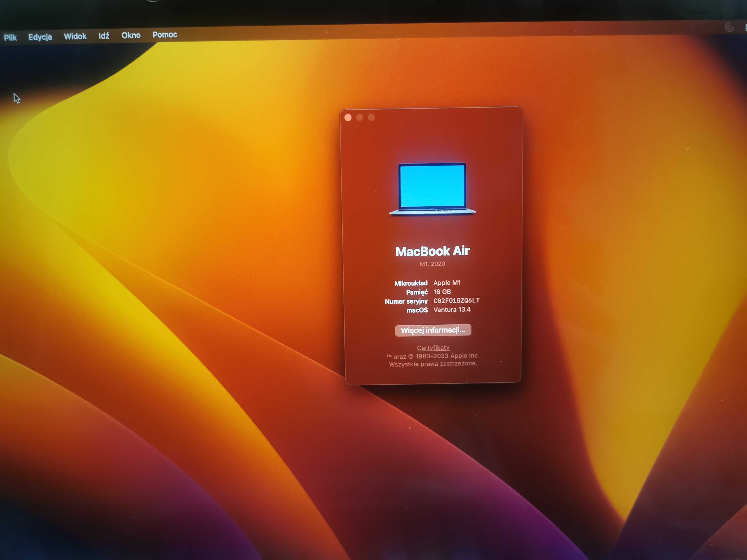The height and width of the screenshot is (560, 747).
Task: Open the Idź menu
Action: (x=104, y=35)
